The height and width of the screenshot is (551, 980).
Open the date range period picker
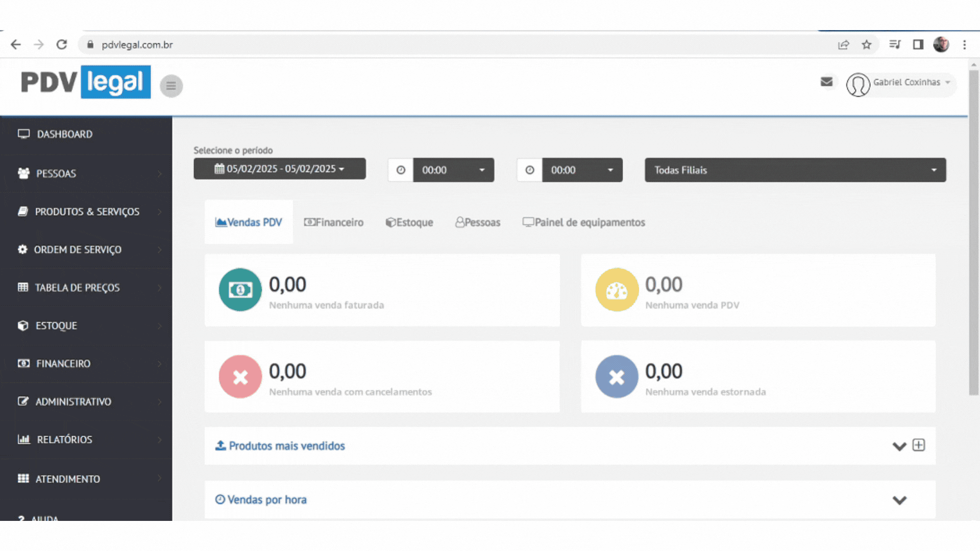[279, 169]
